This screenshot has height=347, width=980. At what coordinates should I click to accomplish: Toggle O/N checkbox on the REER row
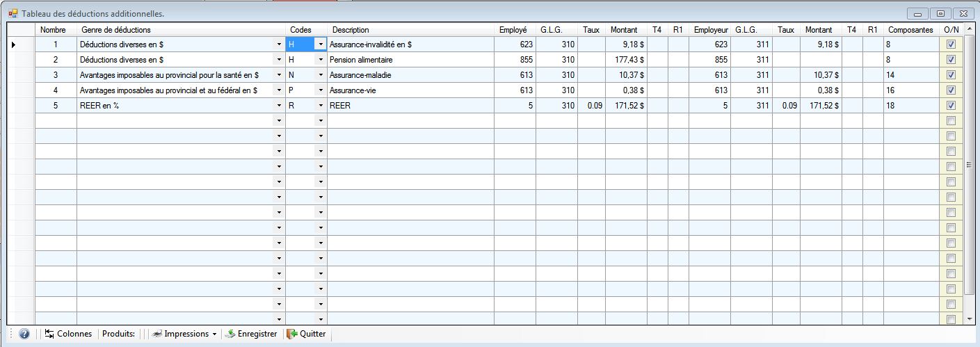(951, 106)
